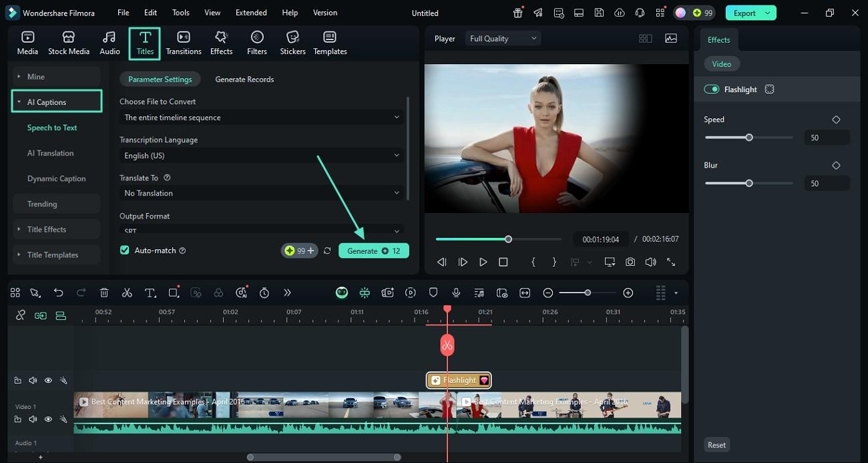The width and height of the screenshot is (868, 463).
Task: Open the Extended menu
Action: pyautogui.click(x=251, y=13)
